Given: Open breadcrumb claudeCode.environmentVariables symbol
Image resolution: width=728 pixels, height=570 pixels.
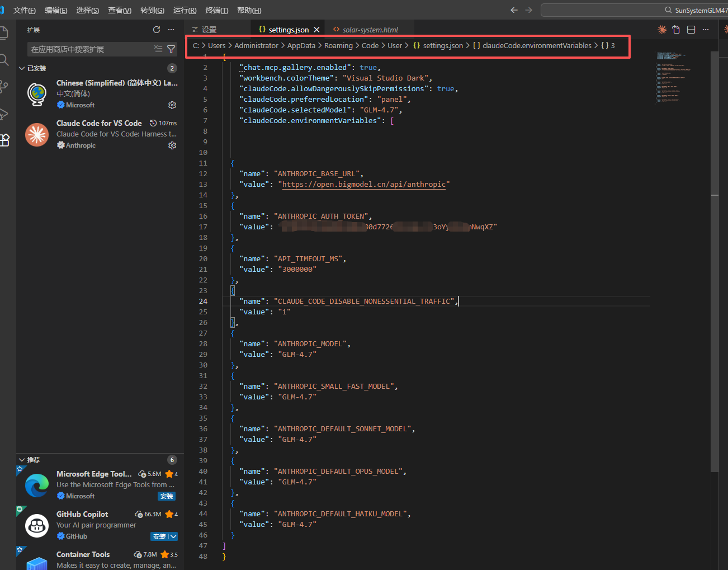Looking at the screenshot, I should 532,46.
